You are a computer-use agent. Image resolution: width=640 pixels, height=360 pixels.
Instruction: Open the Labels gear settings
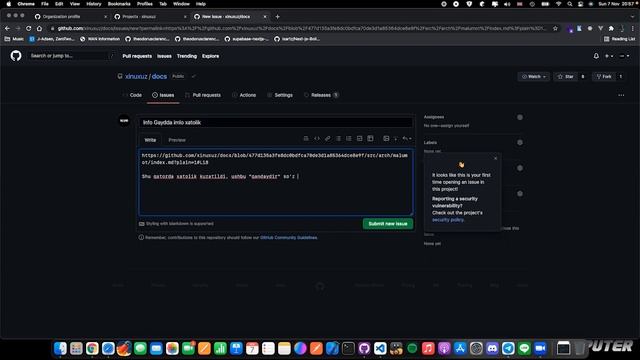click(x=520, y=142)
